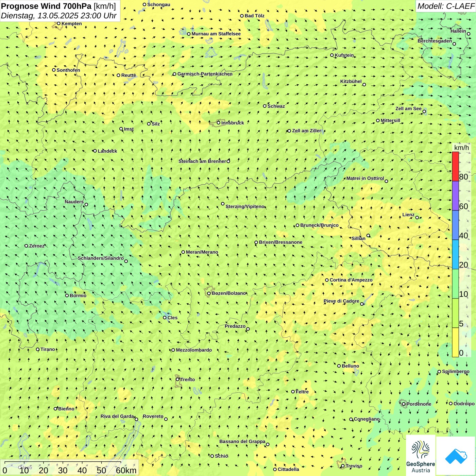Screen dimensions: 476x476
Task: Select the Meran/Merano city label
Action: [x=202, y=252]
